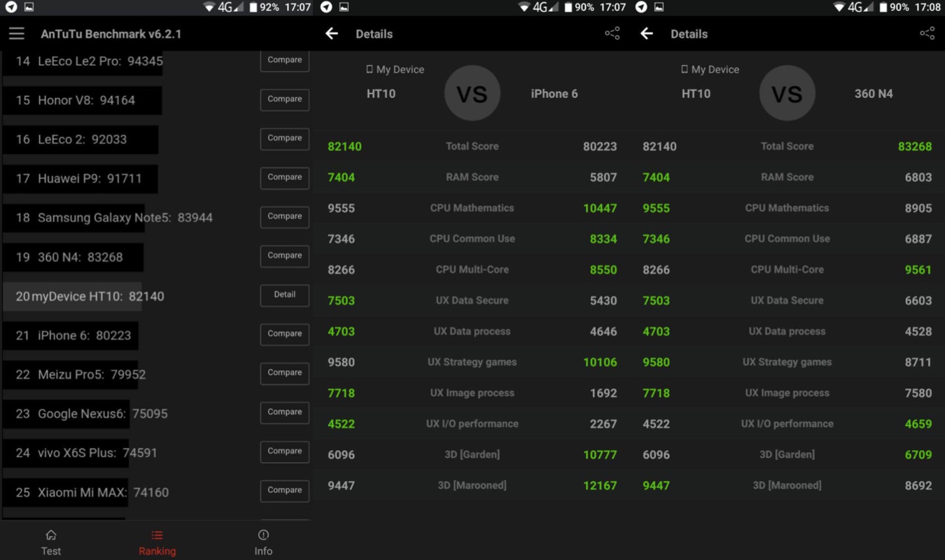Tap iPhone 6 CPU Multi-Core score 8550
The width and height of the screenshot is (945, 560).
pyautogui.click(x=603, y=269)
